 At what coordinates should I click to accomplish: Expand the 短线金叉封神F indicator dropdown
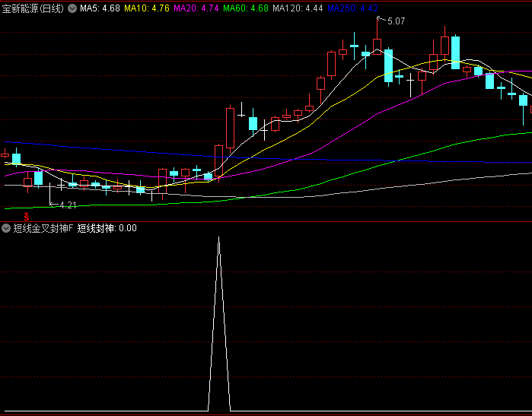(x=6, y=228)
